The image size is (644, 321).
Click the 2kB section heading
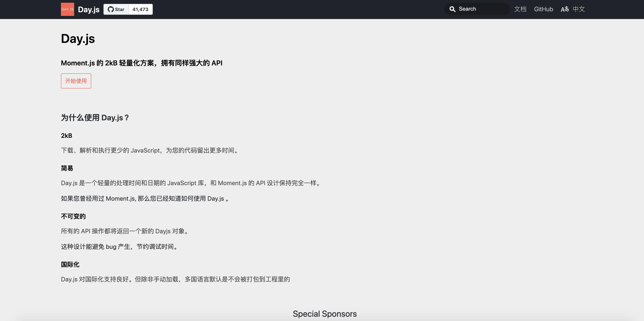[x=67, y=135]
